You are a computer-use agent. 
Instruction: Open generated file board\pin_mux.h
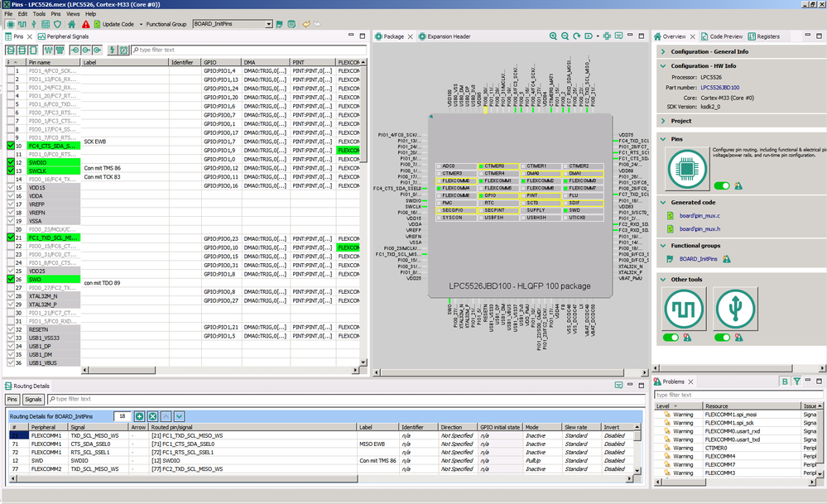click(x=700, y=228)
